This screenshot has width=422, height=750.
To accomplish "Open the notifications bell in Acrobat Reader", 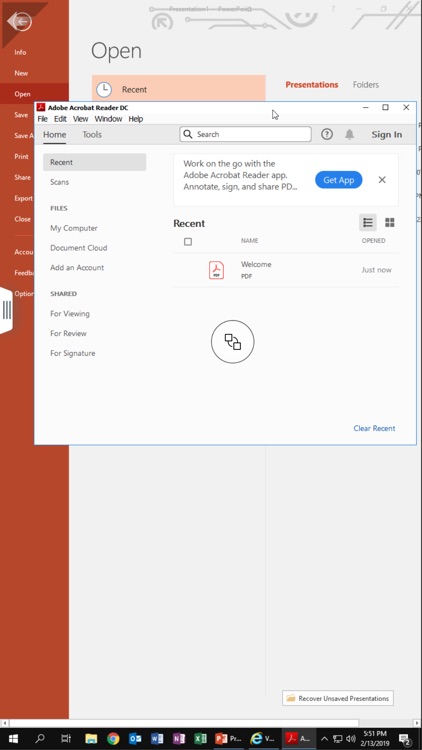I will [350, 134].
